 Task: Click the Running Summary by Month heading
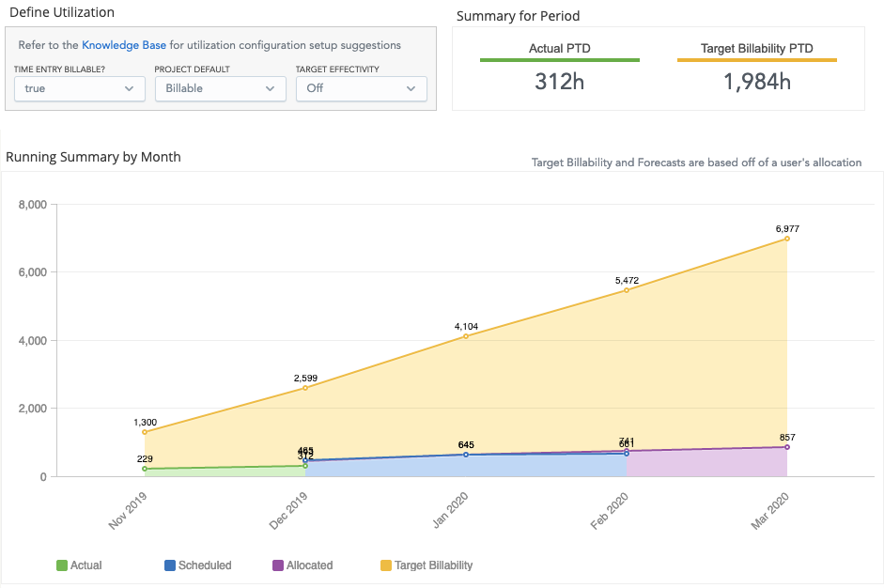tap(93, 157)
